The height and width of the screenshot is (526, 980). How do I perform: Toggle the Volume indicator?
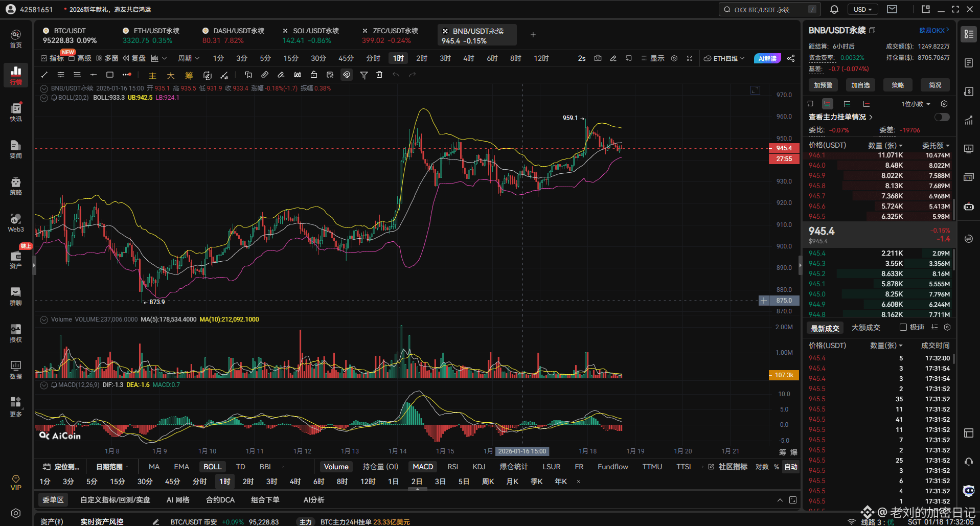[x=336, y=467]
